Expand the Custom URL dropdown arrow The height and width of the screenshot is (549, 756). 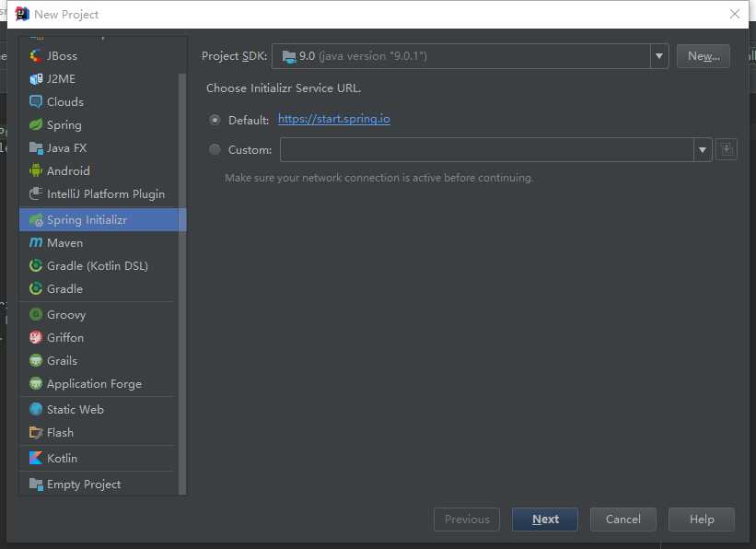tap(703, 150)
